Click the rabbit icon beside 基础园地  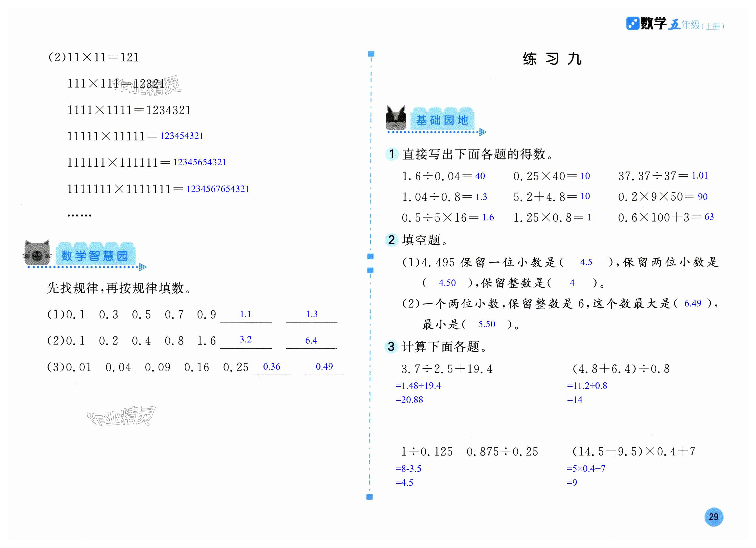point(396,118)
